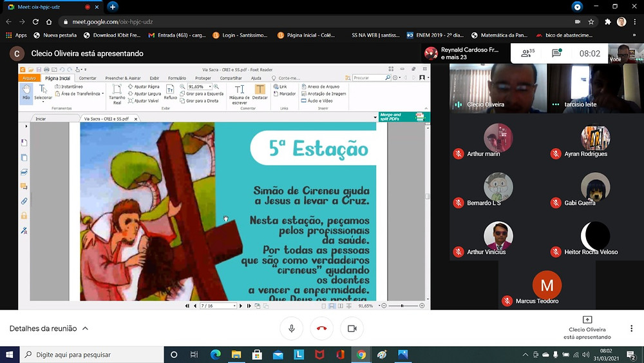This screenshot has height=363, width=644.
Task: Select the Destacar highlight tool
Action: click(x=260, y=92)
